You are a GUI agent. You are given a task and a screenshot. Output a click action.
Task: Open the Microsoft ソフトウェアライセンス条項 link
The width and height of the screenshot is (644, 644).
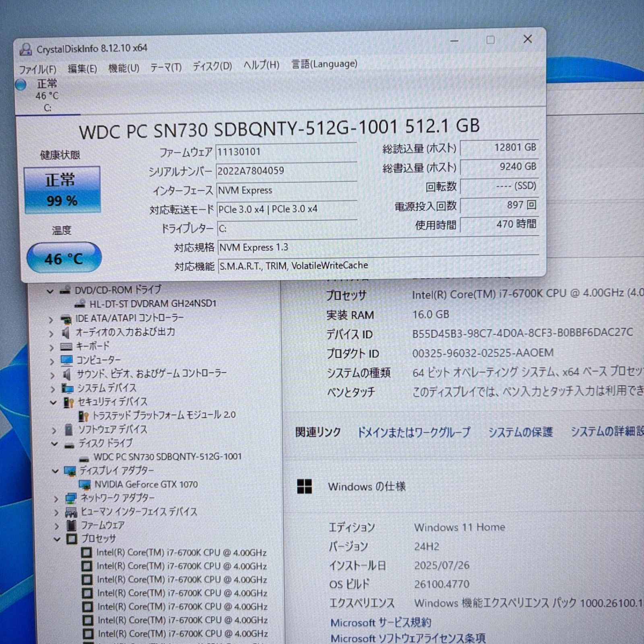(408, 638)
